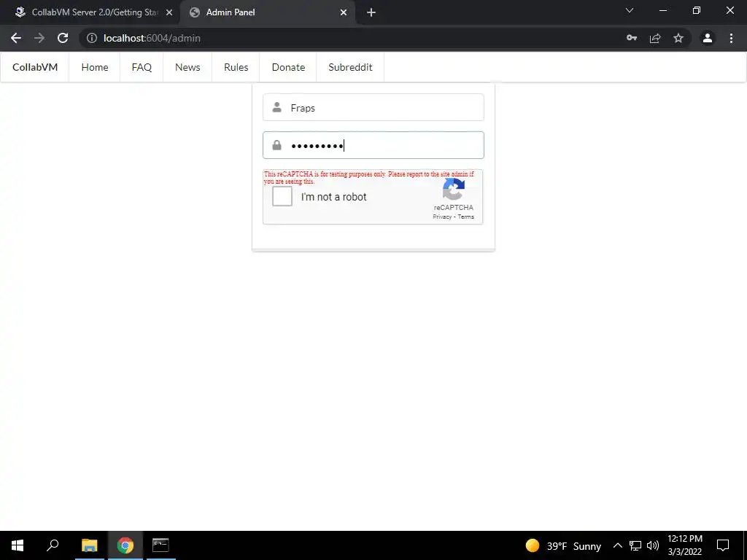Open Windows taskbar search

[53, 545]
